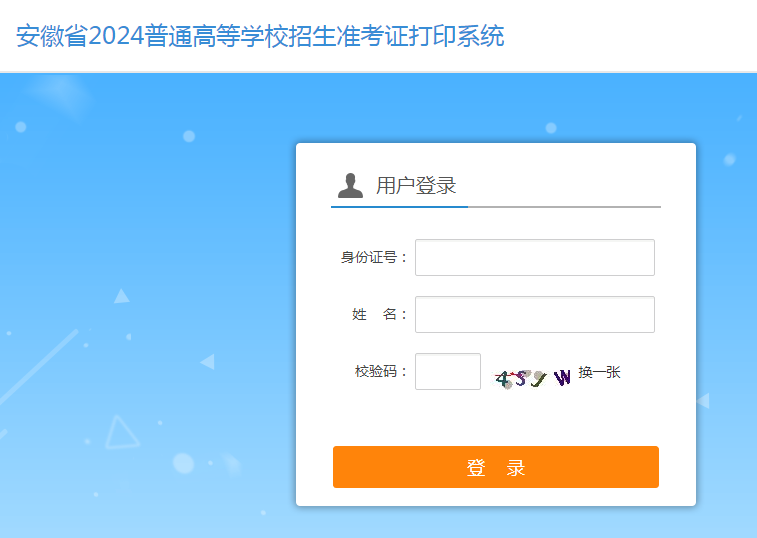Focus the 身份证号 input field
The height and width of the screenshot is (538, 757).
click(x=534, y=257)
